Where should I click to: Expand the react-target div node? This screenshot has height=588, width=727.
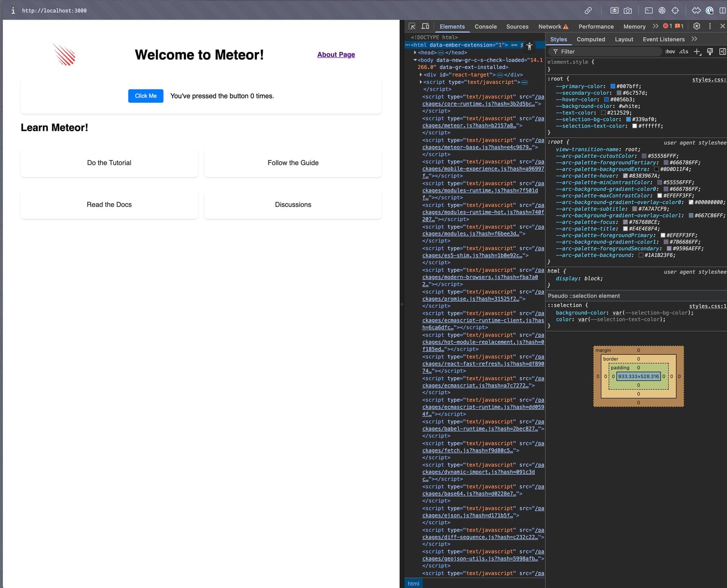point(421,75)
